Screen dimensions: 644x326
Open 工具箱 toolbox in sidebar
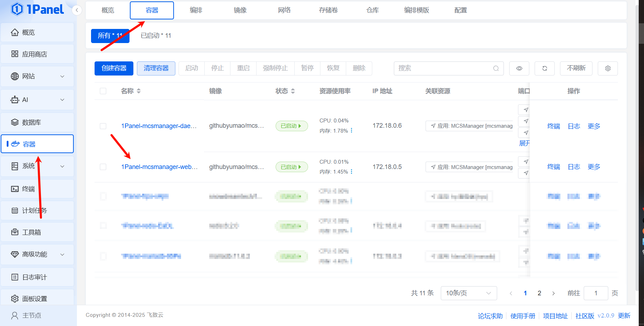click(37, 232)
